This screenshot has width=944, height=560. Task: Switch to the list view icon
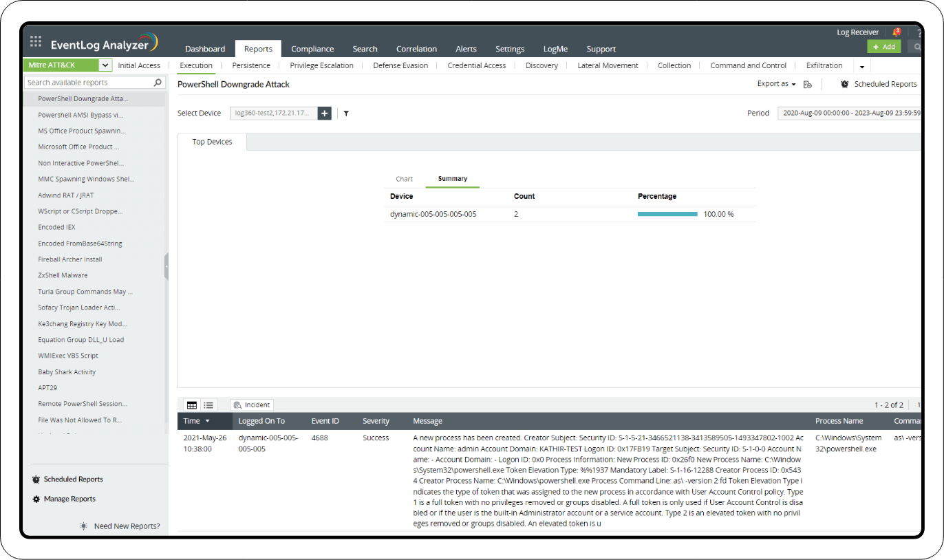208,405
